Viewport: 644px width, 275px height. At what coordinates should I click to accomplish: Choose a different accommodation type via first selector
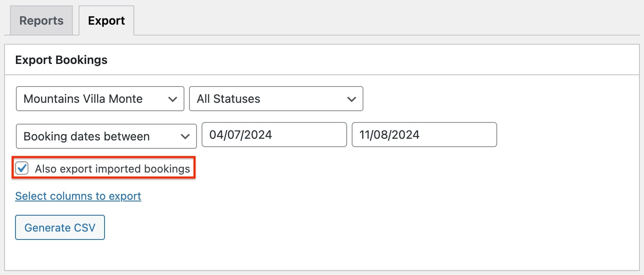(100, 99)
